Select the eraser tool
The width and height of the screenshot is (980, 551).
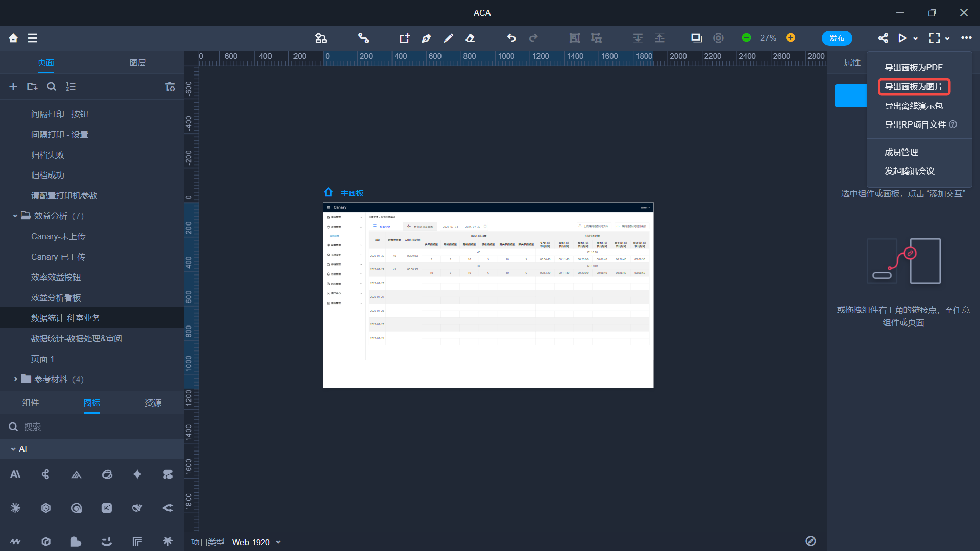470,38
